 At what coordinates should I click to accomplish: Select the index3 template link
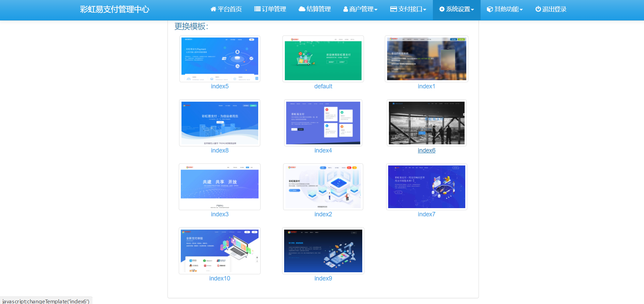[x=220, y=214]
